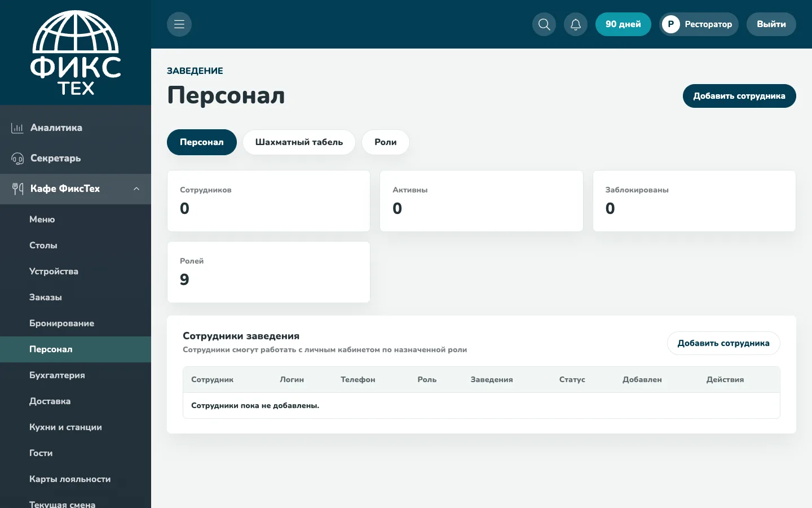Click the ФИКС ТЕХ globe logo

pos(76,52)
